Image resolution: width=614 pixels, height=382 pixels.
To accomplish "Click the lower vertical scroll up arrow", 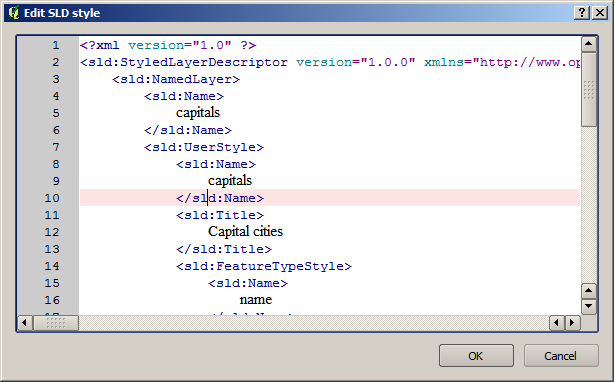I will coord(589,291).
